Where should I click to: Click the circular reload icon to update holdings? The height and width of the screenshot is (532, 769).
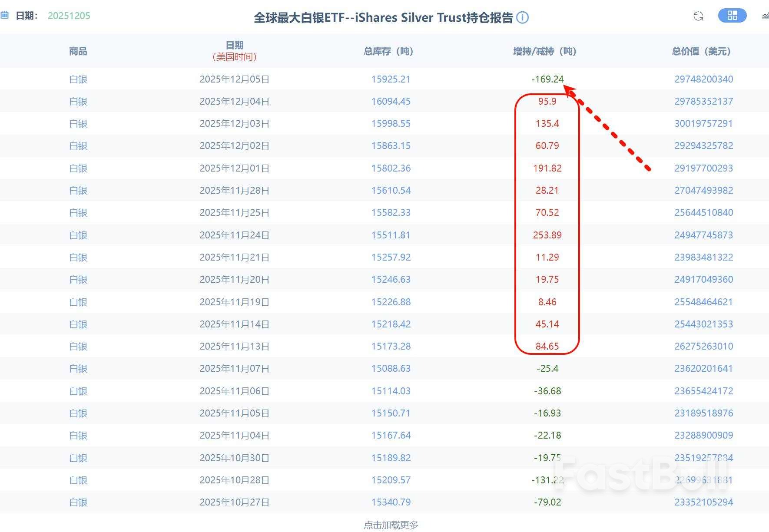click(699, 16)
